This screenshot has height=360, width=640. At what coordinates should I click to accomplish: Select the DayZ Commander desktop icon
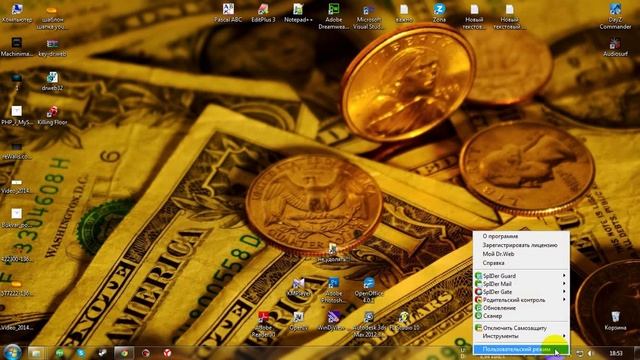click(x=615, y=16)
